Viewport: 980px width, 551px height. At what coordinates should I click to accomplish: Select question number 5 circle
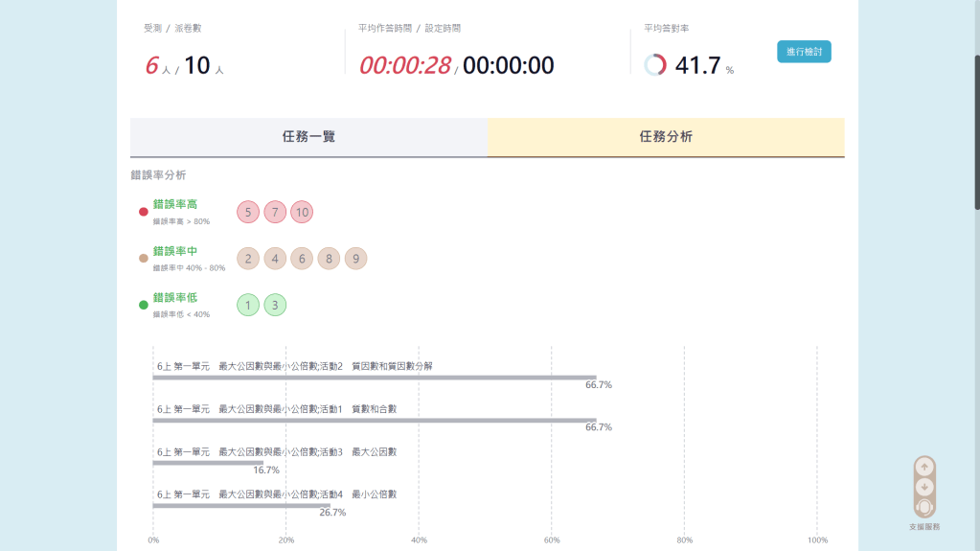point(248,212)
